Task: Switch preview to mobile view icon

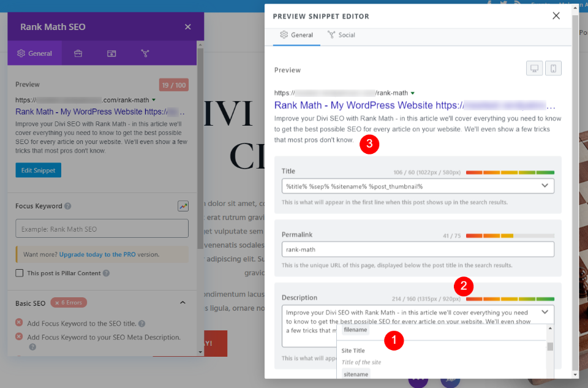Action: click(553, 68)
